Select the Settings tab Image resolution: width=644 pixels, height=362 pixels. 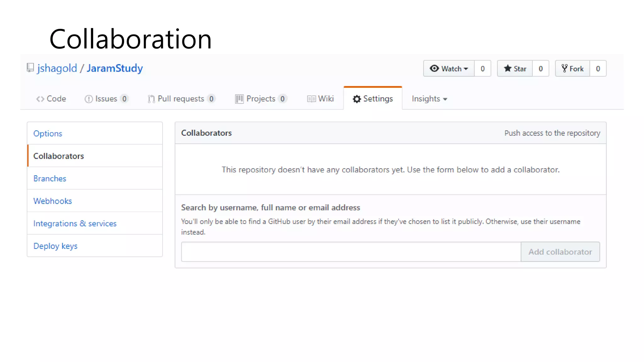point(373,99)
